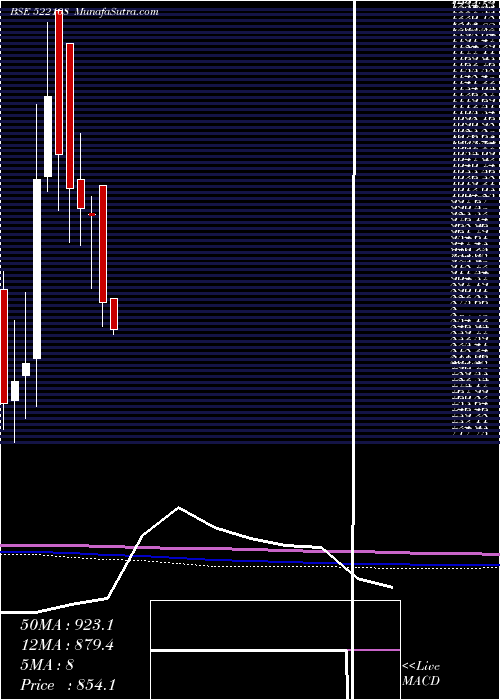Viewport: 500px width, 700px height.
Task: Click the Price : 854.1 reading
Action: pyautogui.click(x=68, y=685)
